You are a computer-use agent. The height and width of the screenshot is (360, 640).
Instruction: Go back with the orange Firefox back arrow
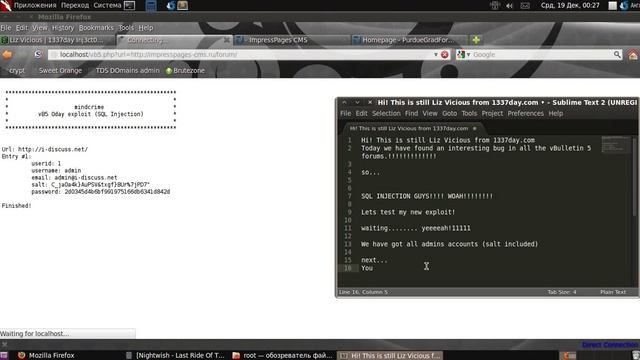(7, 55)
